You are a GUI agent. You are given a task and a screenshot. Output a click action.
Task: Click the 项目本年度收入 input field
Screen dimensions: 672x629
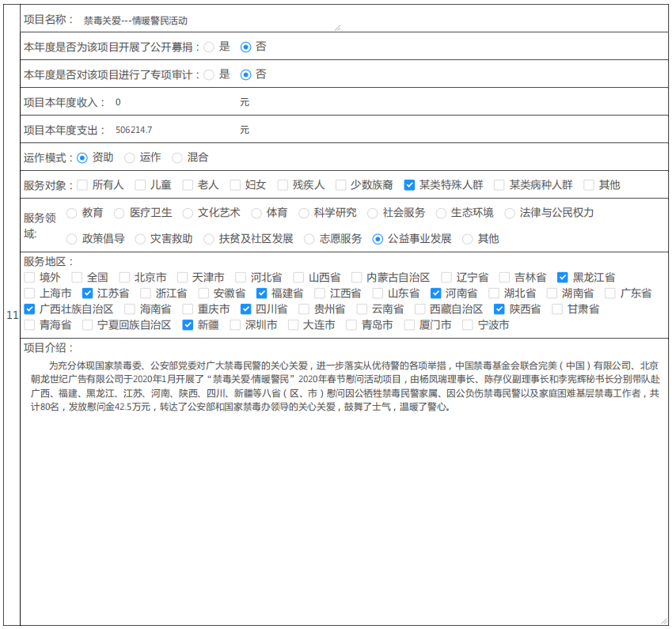click(x=174, y=103)
